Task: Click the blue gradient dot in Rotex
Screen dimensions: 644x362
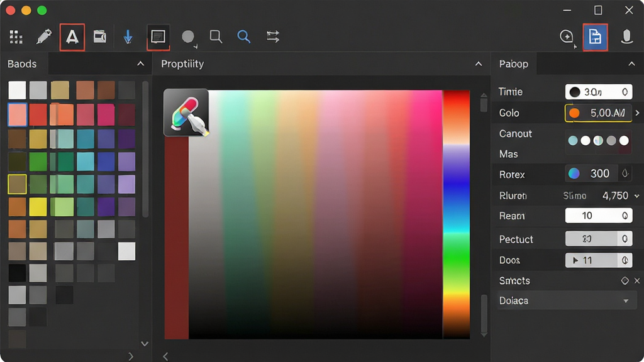Action: pyautogui.click(x=574, y=173)
